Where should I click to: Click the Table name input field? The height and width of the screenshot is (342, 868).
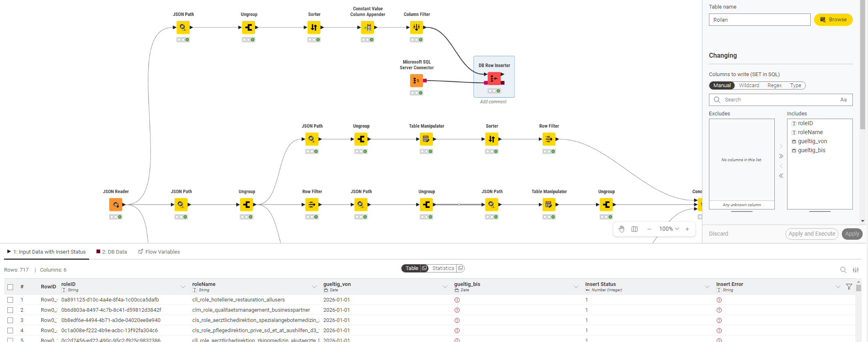pyautogui.click(x=759, y=20)
